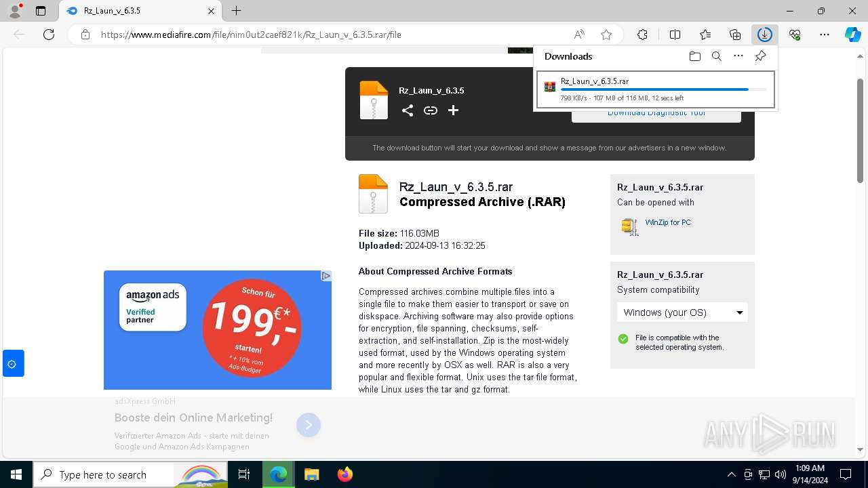This screenshot has height=488, width=868.
Task: Open Task View on taskbar
Action: coord(244,474)
